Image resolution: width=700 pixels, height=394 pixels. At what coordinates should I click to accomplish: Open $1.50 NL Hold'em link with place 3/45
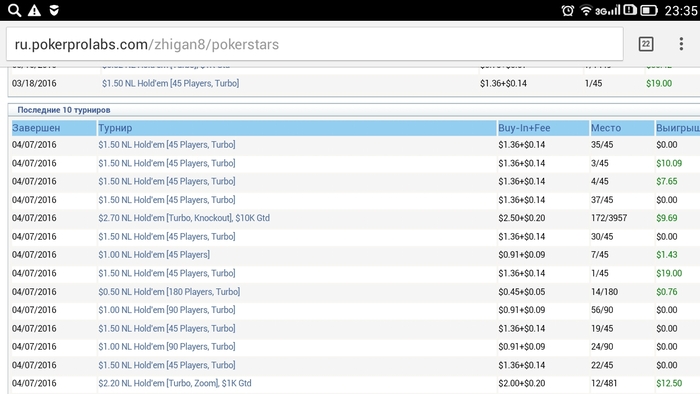click(167, 163)
